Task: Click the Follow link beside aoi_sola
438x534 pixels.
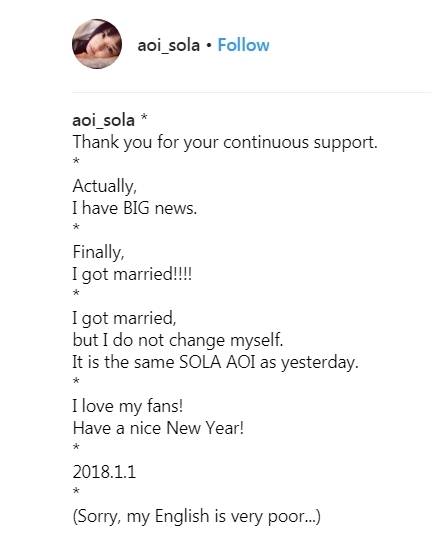Action: (243, 45)
